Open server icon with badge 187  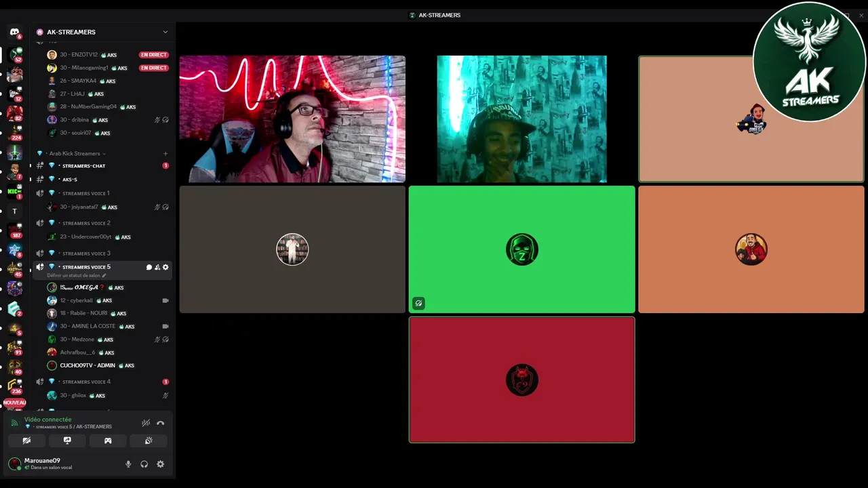click(15, 231)
